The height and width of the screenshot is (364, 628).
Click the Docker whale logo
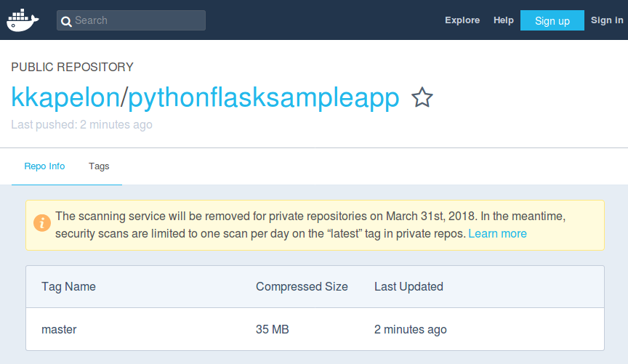22,20
